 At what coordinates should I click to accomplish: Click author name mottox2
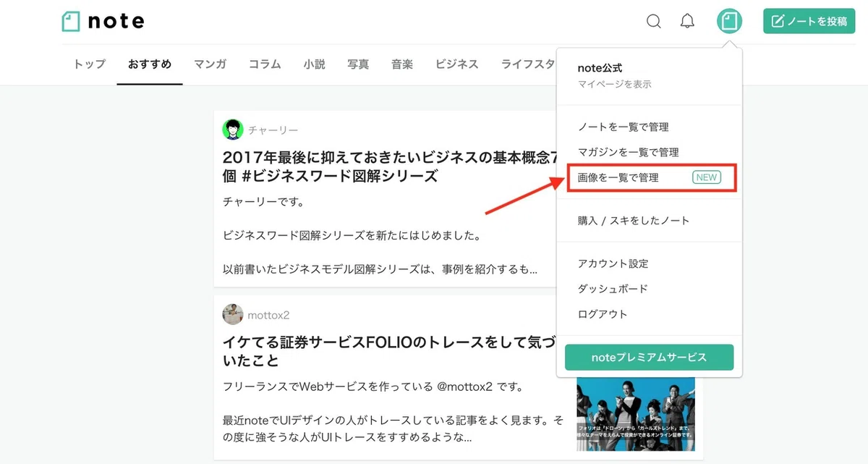[268, 315]
